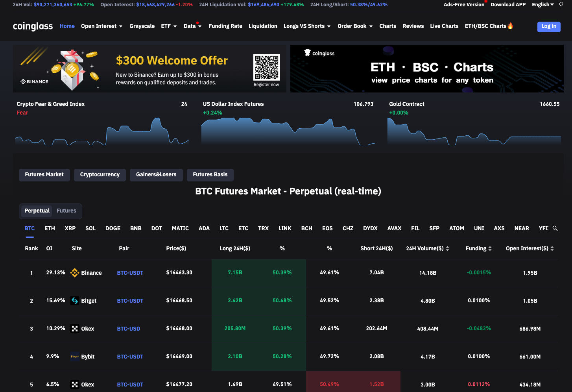The width and height of the screenshot is (572, 392).
Task: Click the light bulb theme icon
Action: click(561, 5)
